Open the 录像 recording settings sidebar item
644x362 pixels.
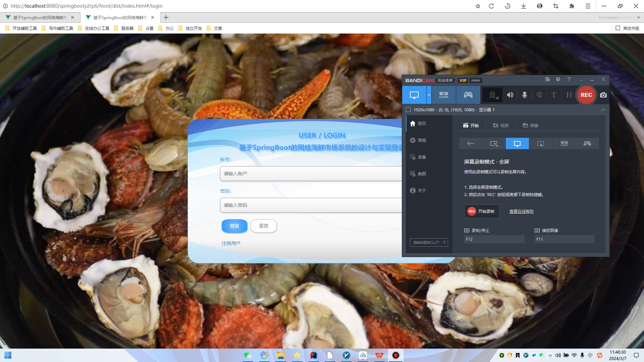[x=422, y=157]
